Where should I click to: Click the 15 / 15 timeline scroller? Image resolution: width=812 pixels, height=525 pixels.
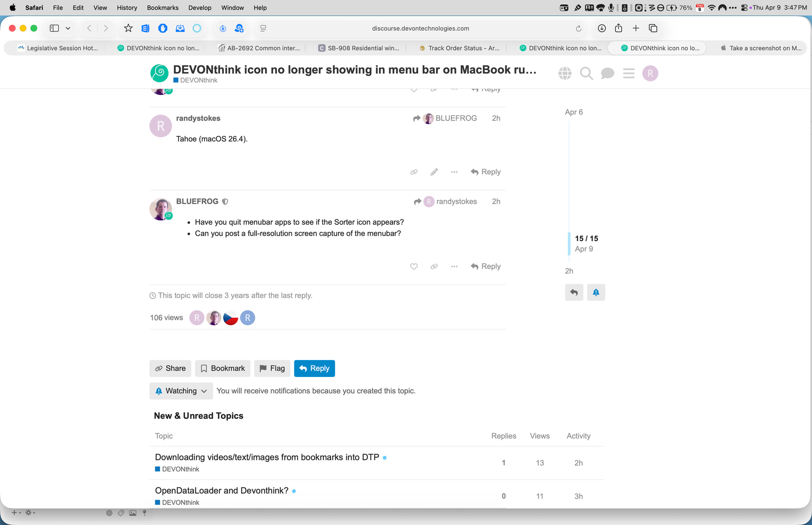(x=586, y=239)
